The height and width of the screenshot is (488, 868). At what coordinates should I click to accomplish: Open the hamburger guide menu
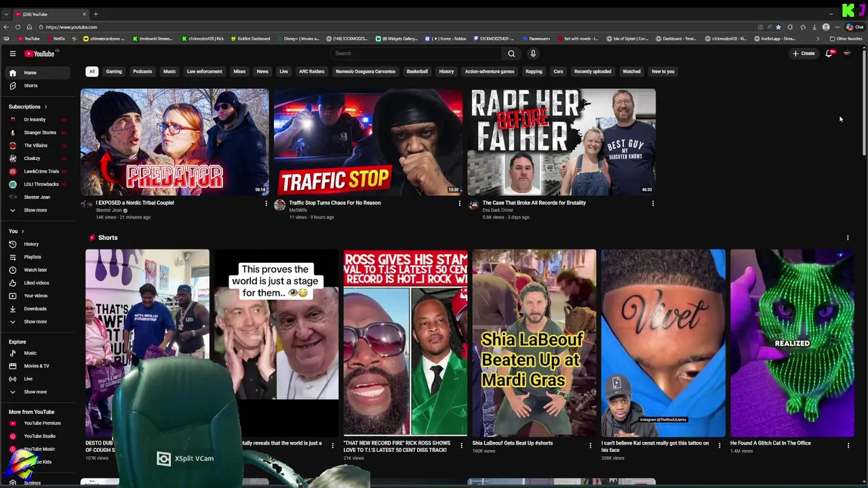click(x=12, y=54)
